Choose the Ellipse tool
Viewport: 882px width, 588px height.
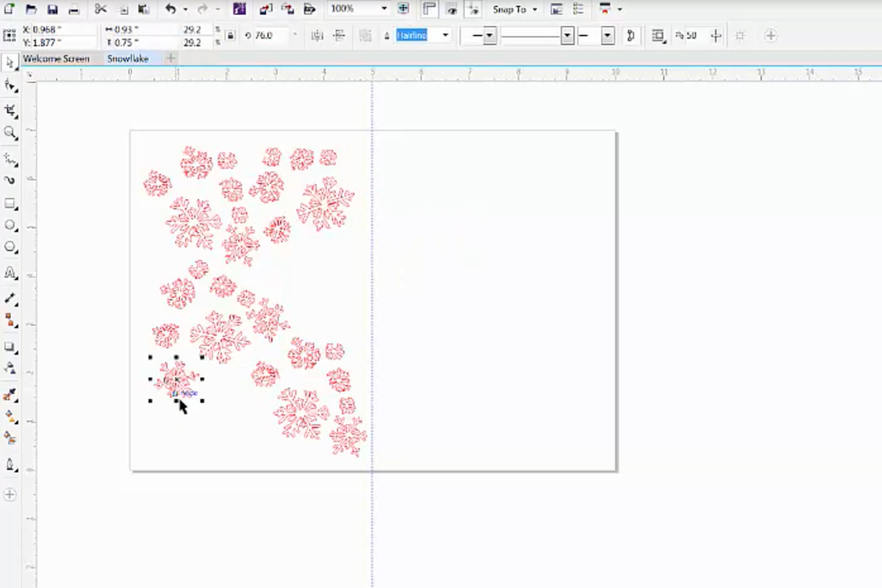tap(10, 226)
